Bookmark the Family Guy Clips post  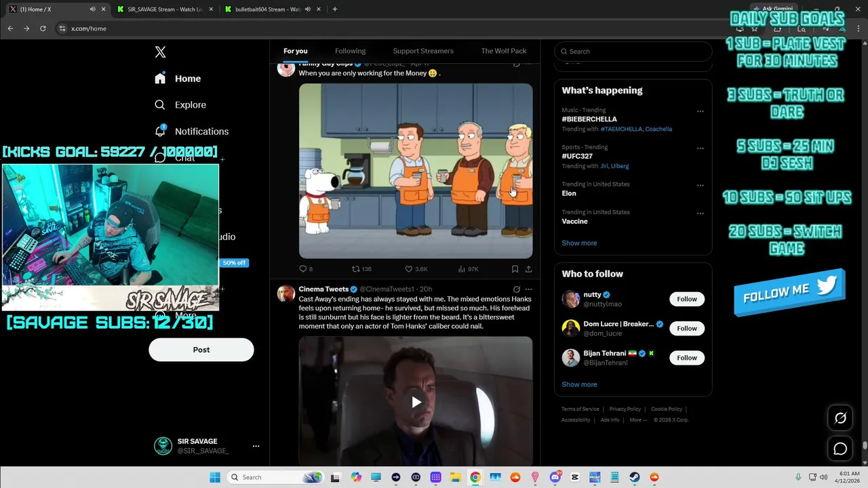pyautogui.click(x=515, y=269)
